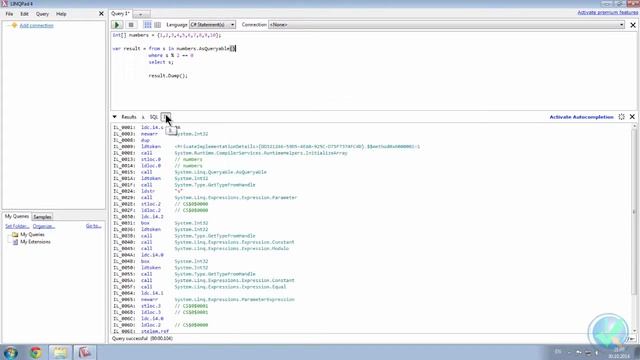Image resolution: width=640 pixels, height=360 pixels.
Task: Click the system tray clock
Action: coord(619,353)
